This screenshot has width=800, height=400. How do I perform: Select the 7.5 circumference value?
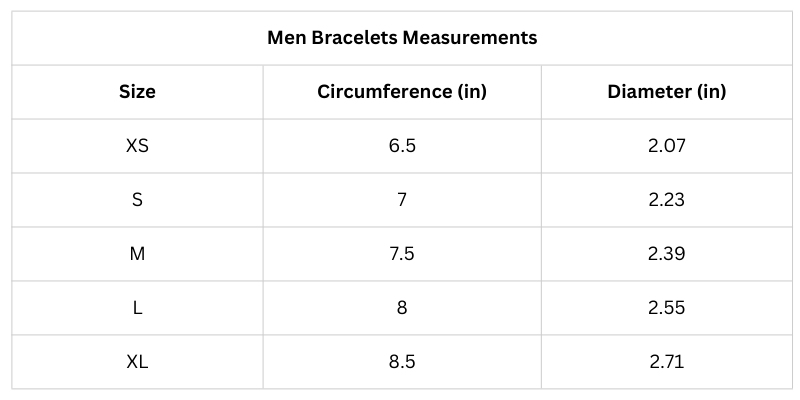402,254
